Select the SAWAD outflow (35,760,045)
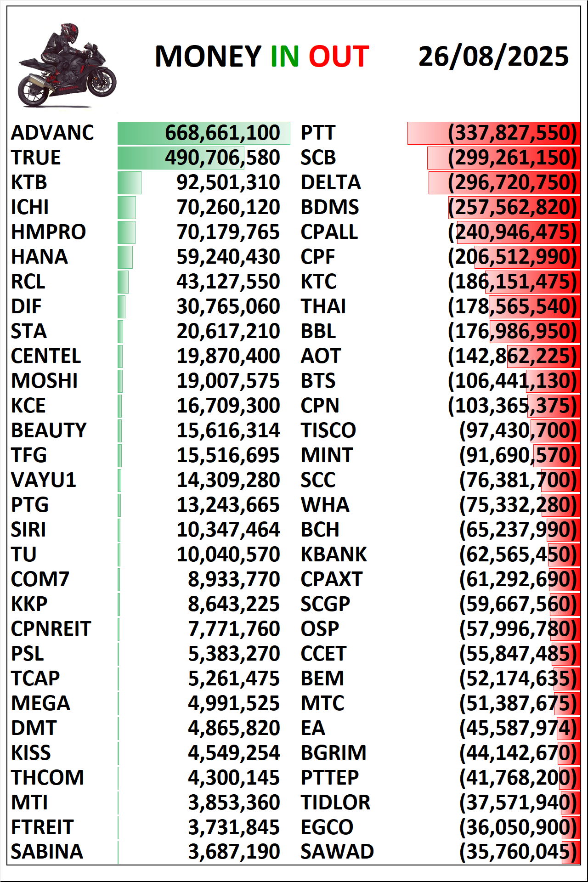The height and width of the screenshot is (882, 588). tap(518, 852)
